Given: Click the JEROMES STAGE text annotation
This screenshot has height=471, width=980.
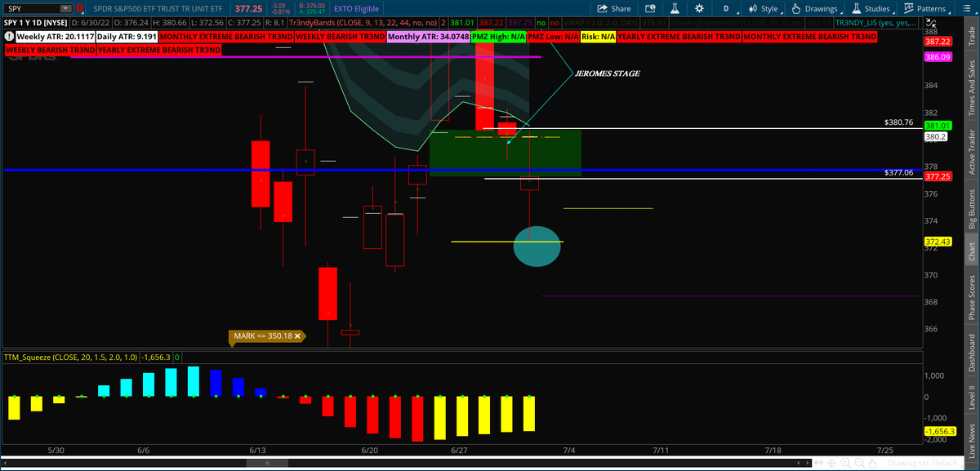Looking at the screenshot, I should coord(607,73).
